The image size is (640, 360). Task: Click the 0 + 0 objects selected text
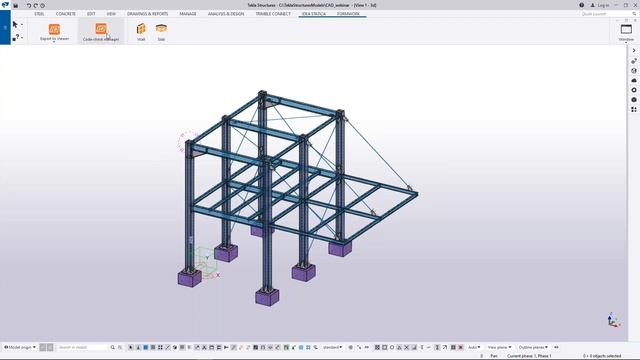(602, 356)
